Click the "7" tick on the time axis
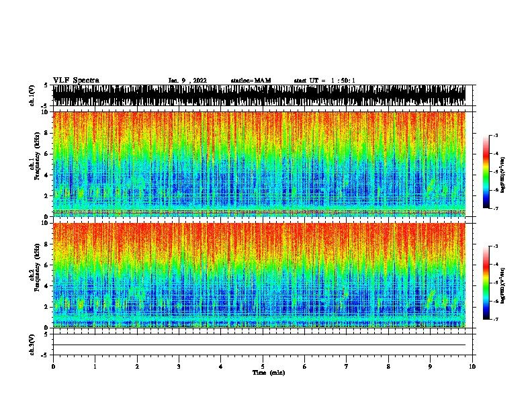532x411 pixels. (347, 367)
